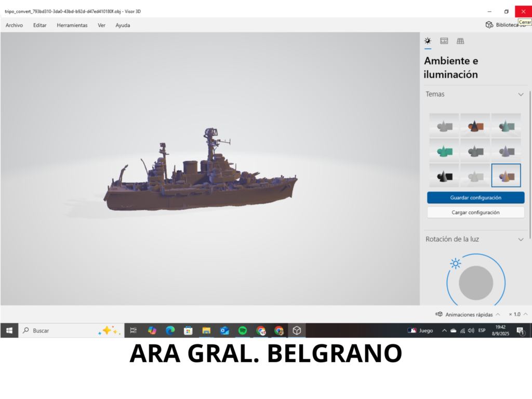This screenshot has width=532, height=399.
Task: Choose the selected orange-and-purple cone theme
Action: (x=506, y=176)
